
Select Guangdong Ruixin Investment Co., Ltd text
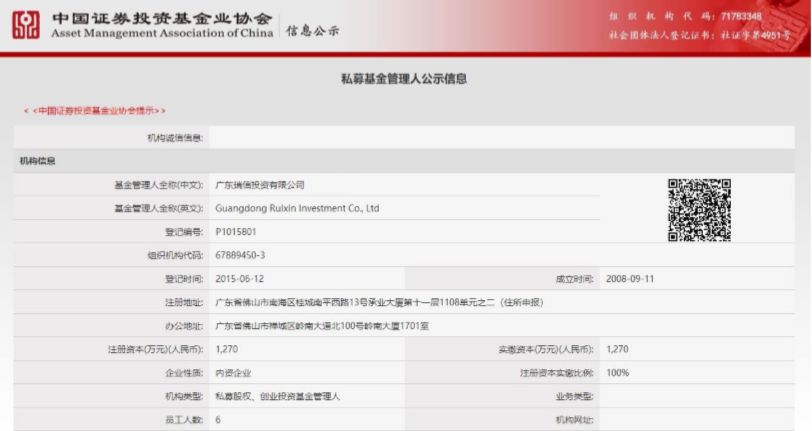pos(297,208)
